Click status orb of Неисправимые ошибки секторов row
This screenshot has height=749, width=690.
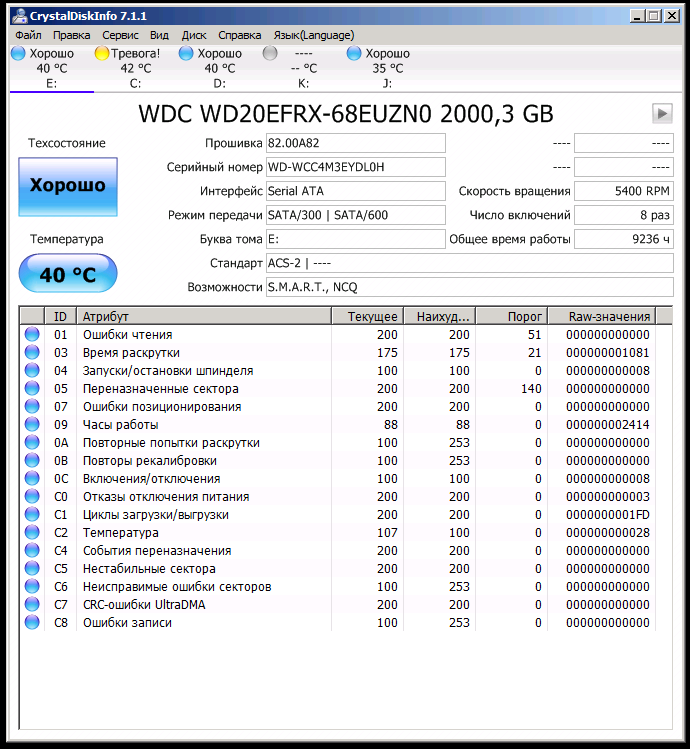click(32, 587)
